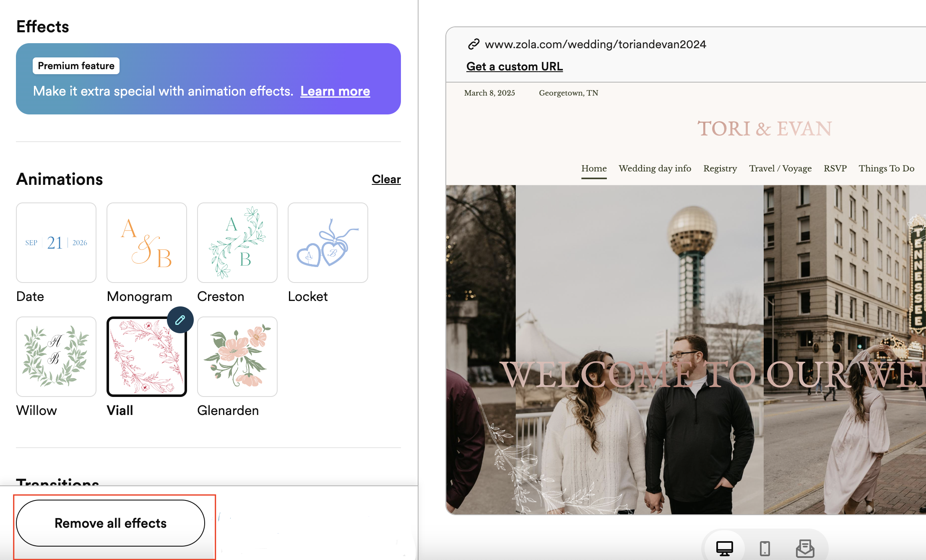Select the Willow wreath animation
This screenshot has width=926, height=560.
(56, 357)
